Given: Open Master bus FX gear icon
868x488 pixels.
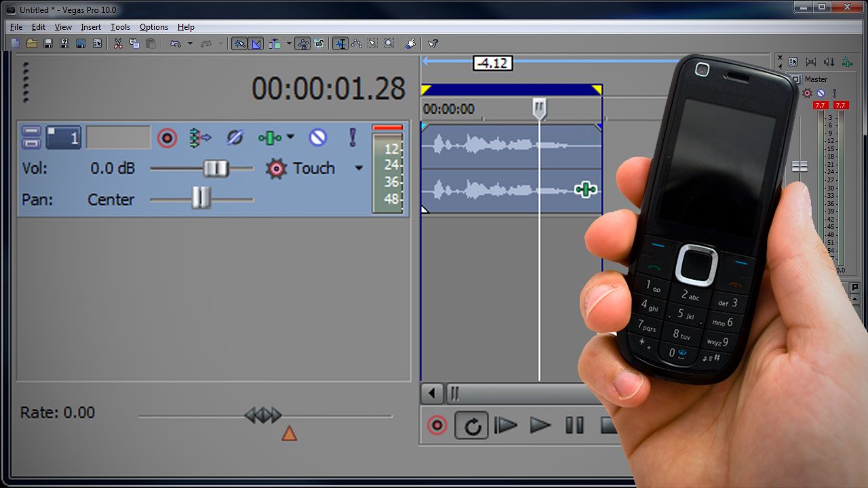Looking at the screenshot, I should 807,94.
